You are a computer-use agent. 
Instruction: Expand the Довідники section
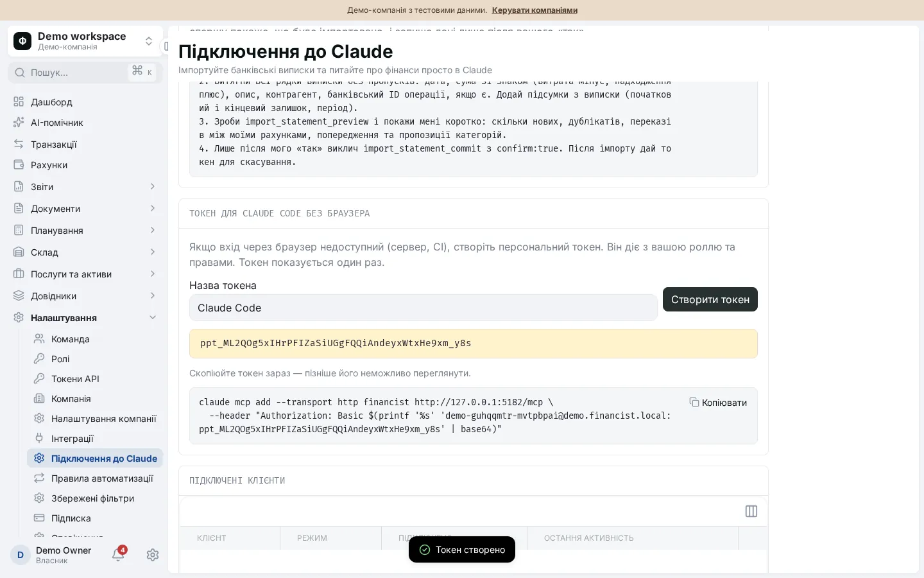pos(85,296)
